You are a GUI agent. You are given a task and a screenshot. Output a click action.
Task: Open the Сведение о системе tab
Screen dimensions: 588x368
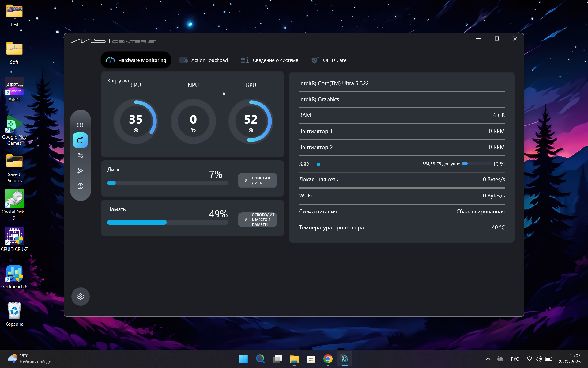pyautogui.click(x=269, y=60)
